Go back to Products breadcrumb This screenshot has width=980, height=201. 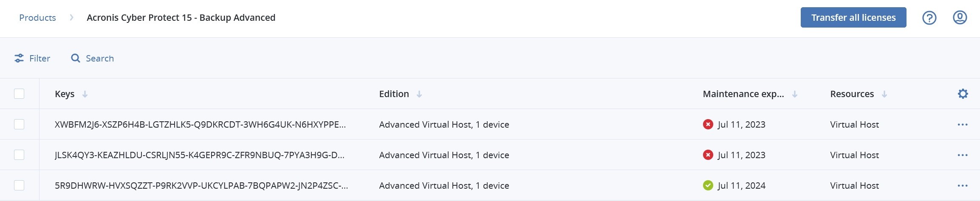click(37, 18)
